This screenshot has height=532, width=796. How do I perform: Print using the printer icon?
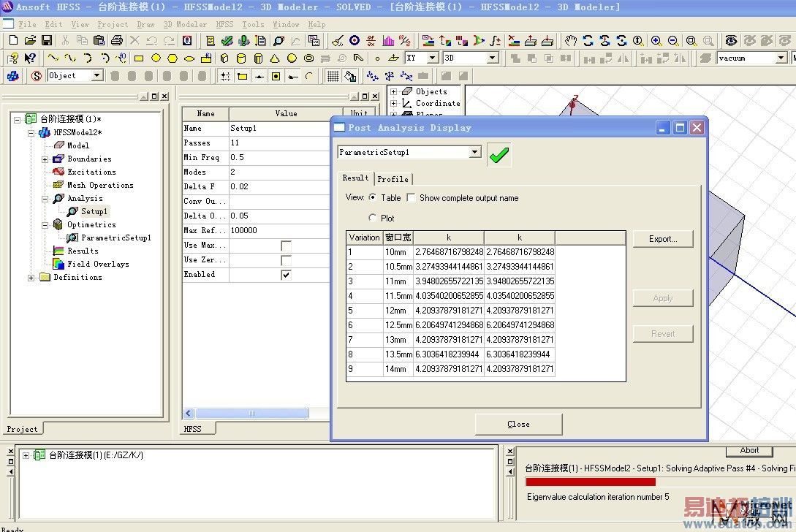(117, 40)
